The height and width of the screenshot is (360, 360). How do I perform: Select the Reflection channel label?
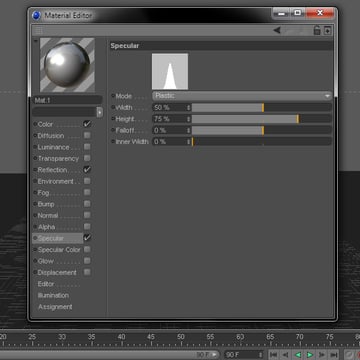click(52, 170)
